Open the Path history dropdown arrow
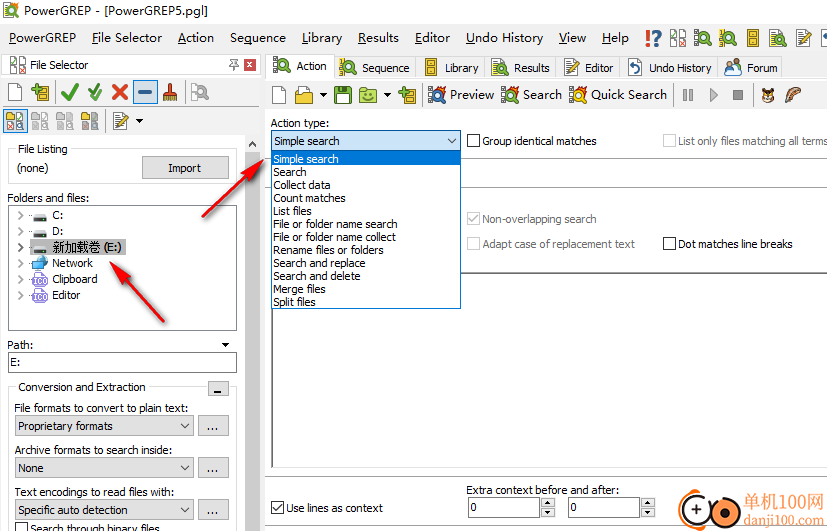827x531 pixels. [225, 345]
